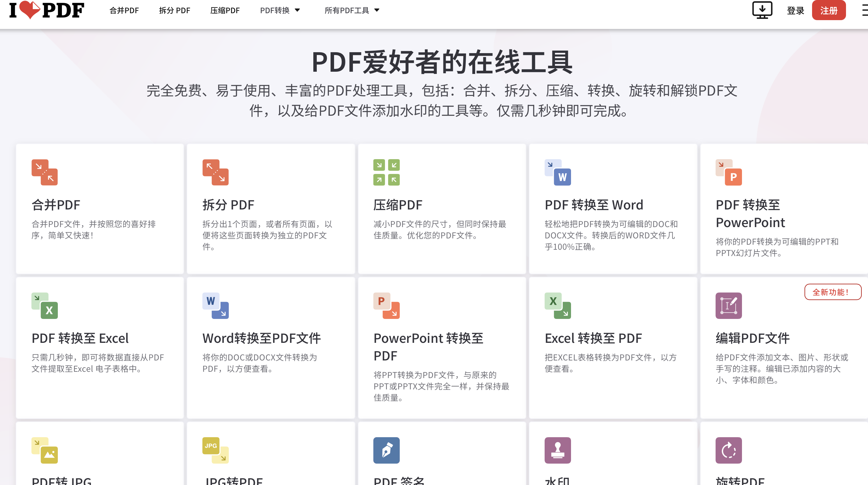Viewport: 868px width, 485px height.
Task: Click the I Love PDF logo
Action: [47, 10]
